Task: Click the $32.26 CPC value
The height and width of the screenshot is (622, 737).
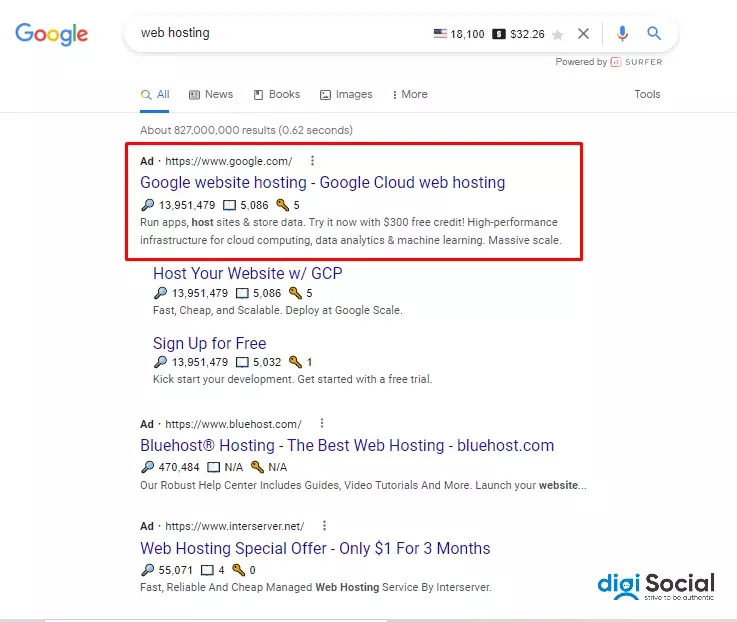Action: [x=527, y=34]
